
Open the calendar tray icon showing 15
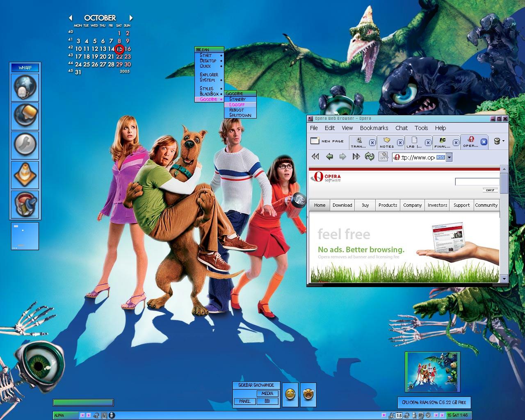pos(399,415)
